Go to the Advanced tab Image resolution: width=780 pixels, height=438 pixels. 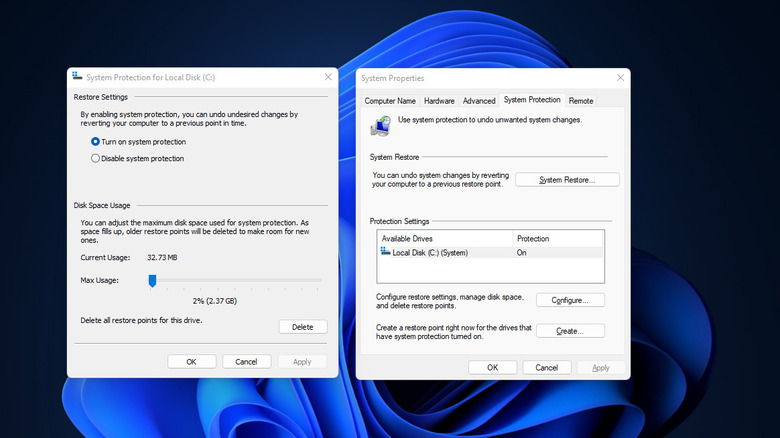[x=479, y=101]
